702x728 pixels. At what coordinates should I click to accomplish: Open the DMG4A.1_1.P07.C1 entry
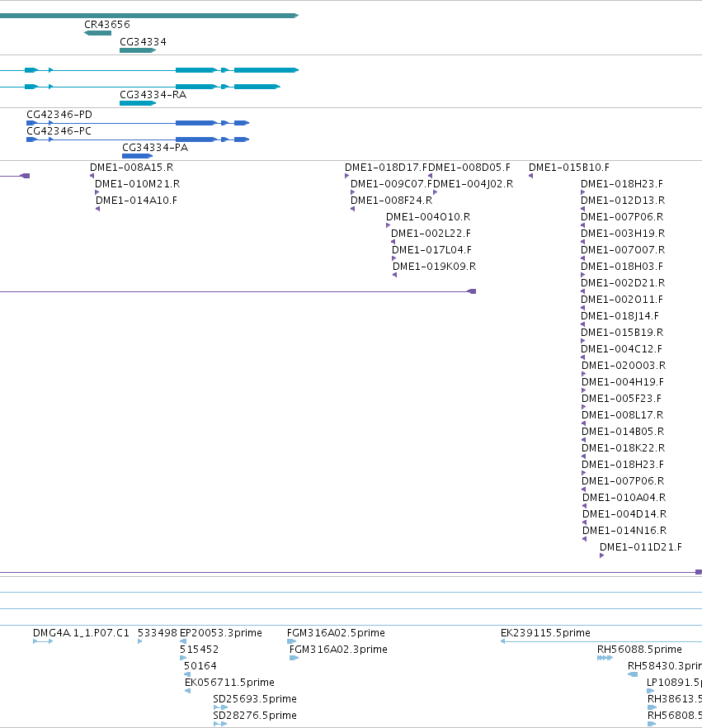tap(81, 633)
